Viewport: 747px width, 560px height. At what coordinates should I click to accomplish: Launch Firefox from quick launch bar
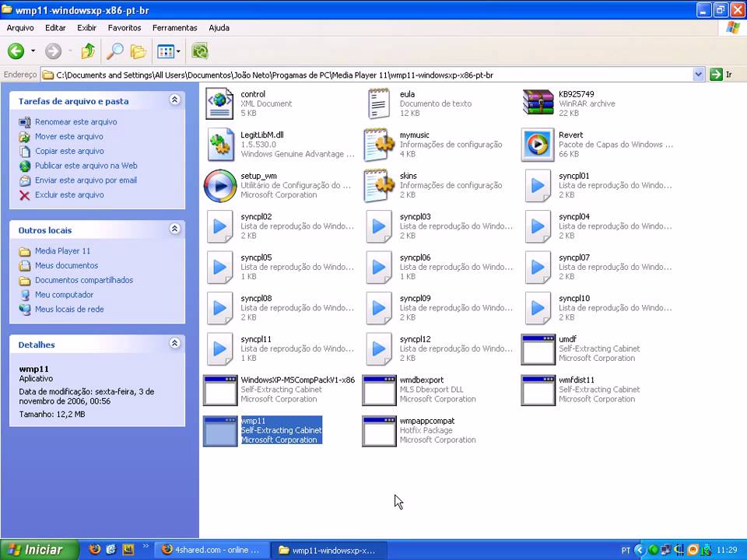(95, 550)
